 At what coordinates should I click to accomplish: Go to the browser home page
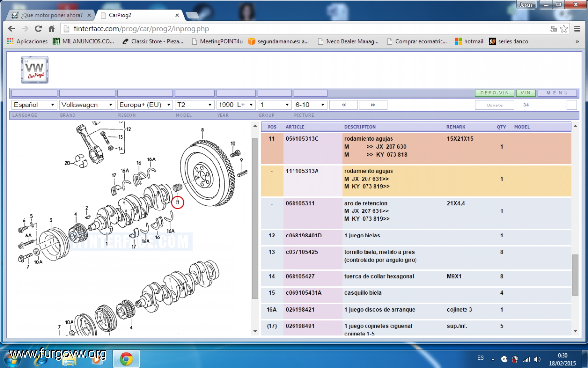coord(51,28)
